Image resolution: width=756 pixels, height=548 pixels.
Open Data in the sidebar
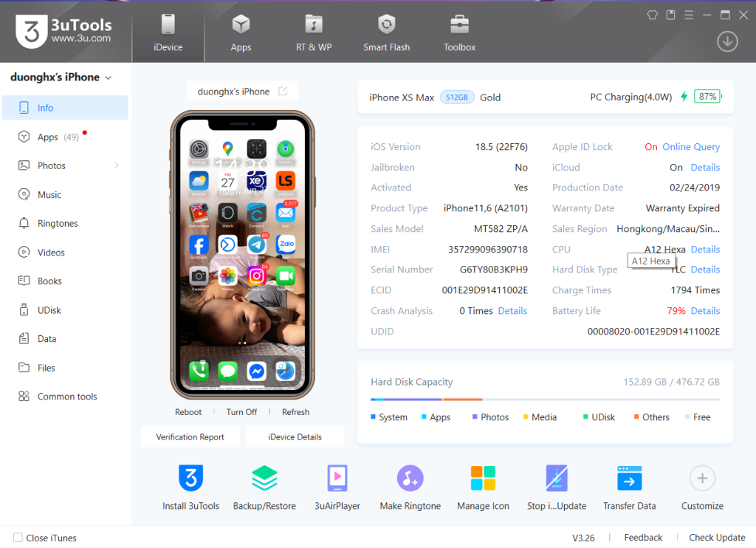65,339
